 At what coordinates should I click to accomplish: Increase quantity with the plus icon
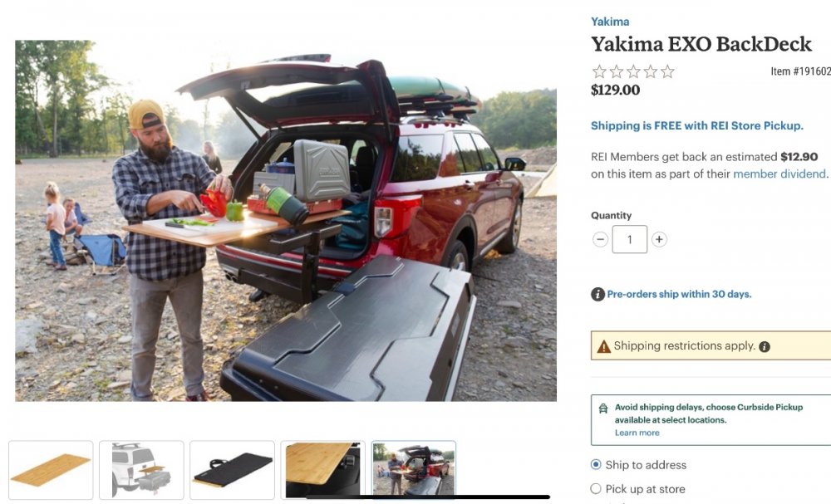pyautogui.click(x=659, y=239)
